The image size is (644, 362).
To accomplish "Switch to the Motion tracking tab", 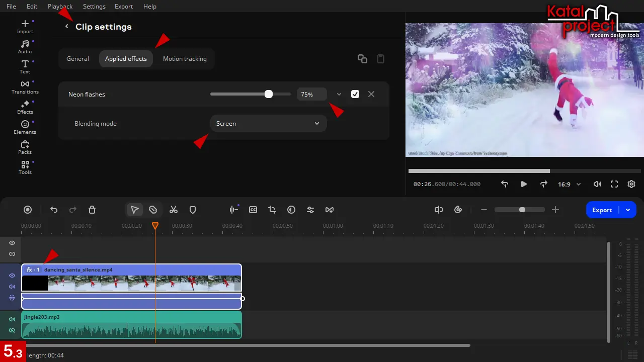I will tap(185, 59).
